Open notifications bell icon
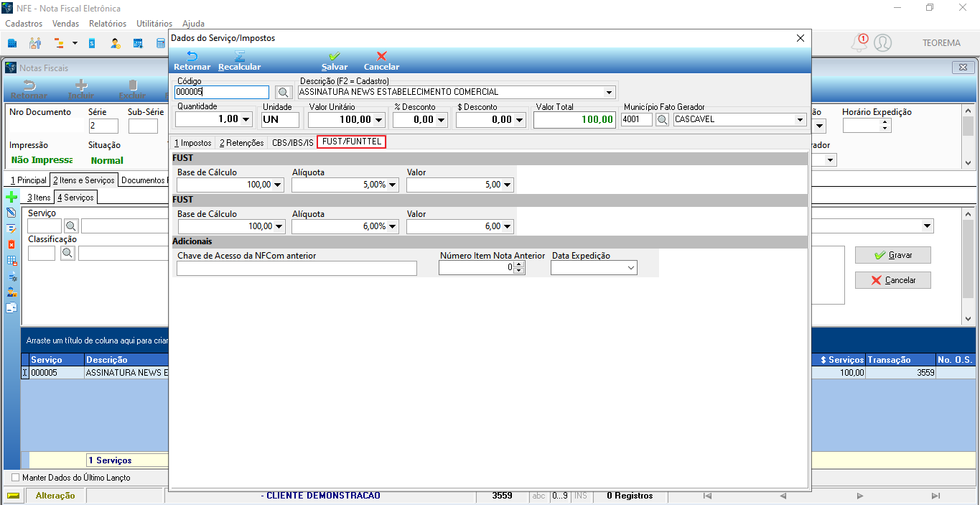980x505 pixels. pos(859,43)
